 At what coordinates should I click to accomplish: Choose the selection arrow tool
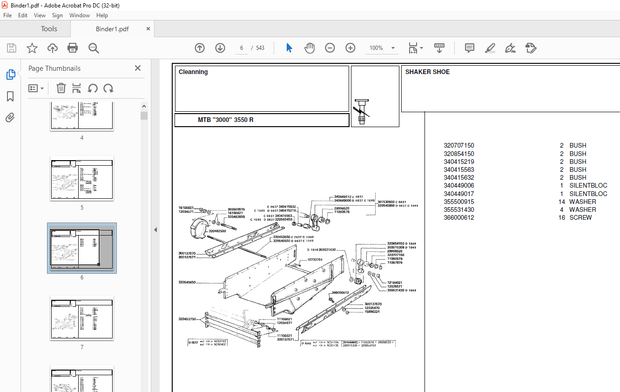tap(289, 48)
